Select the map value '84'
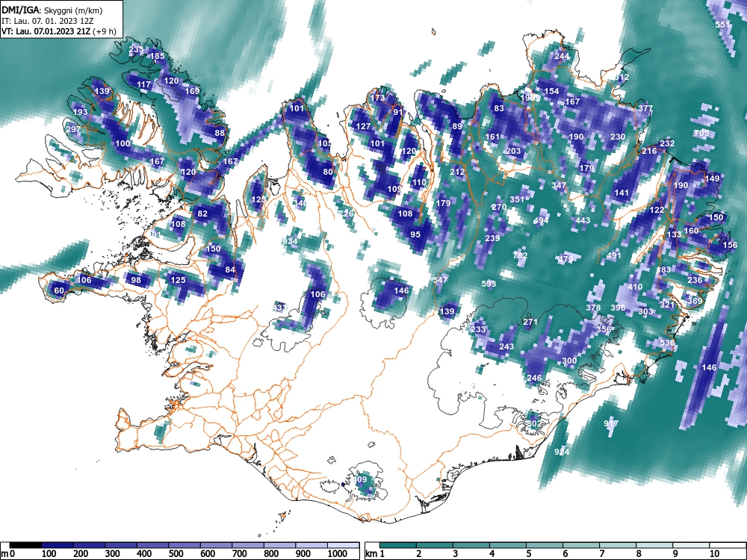The height and width of the screenshot is (560, 747). click(230, 270)
